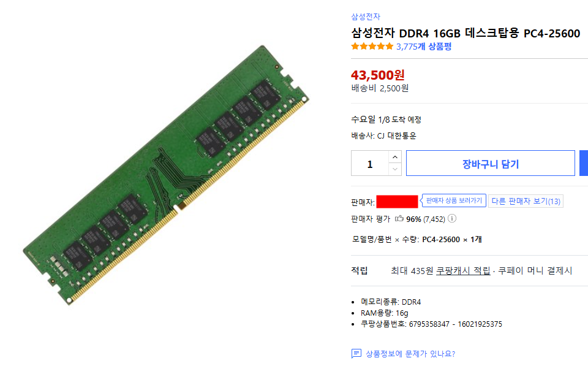
Task: View other sellers 다른 판매자 보기(13)
Action: click(x=526, y=201)
